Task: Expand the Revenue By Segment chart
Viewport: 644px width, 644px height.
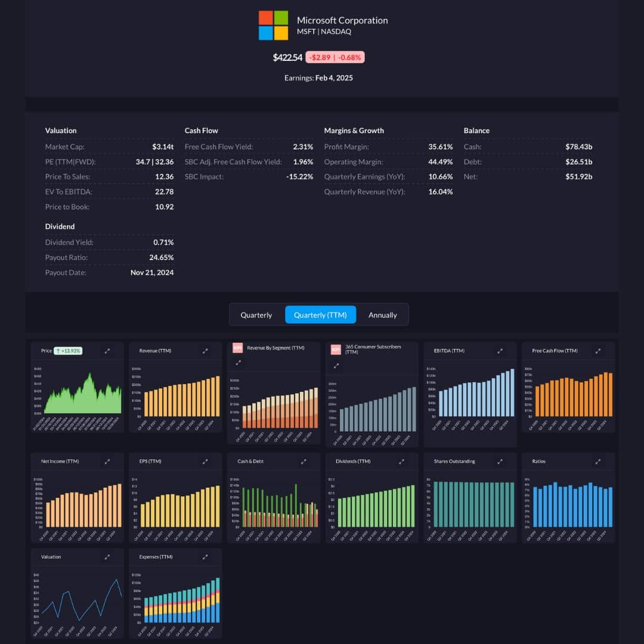Action: pos(238,363)
